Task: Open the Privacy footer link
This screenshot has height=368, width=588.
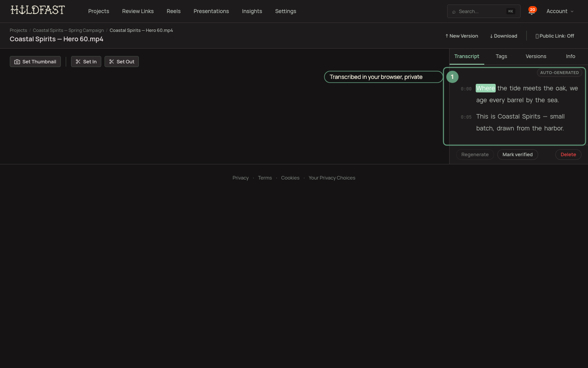Action: (x=241, y=178)
